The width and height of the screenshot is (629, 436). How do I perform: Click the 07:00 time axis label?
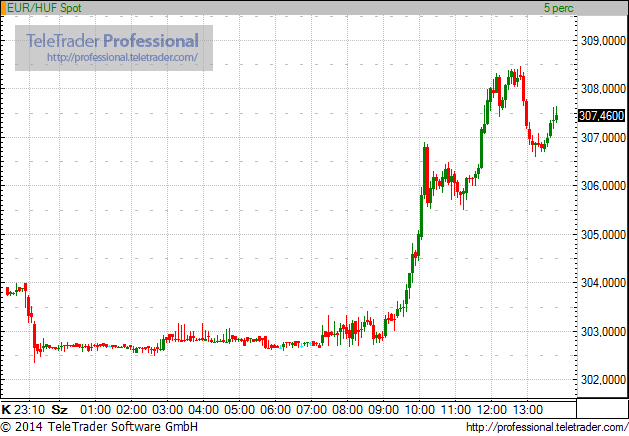(x=312, y=410)
